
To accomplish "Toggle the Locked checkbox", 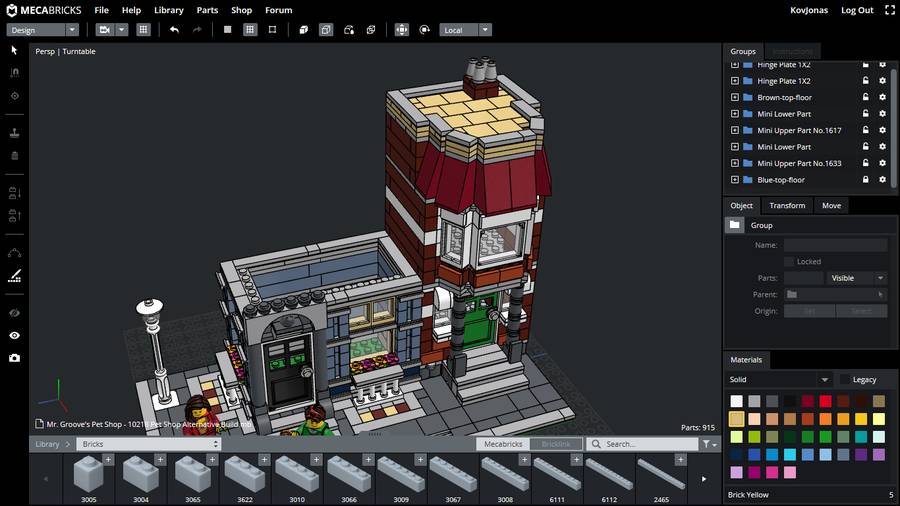I will pos(789,262).
